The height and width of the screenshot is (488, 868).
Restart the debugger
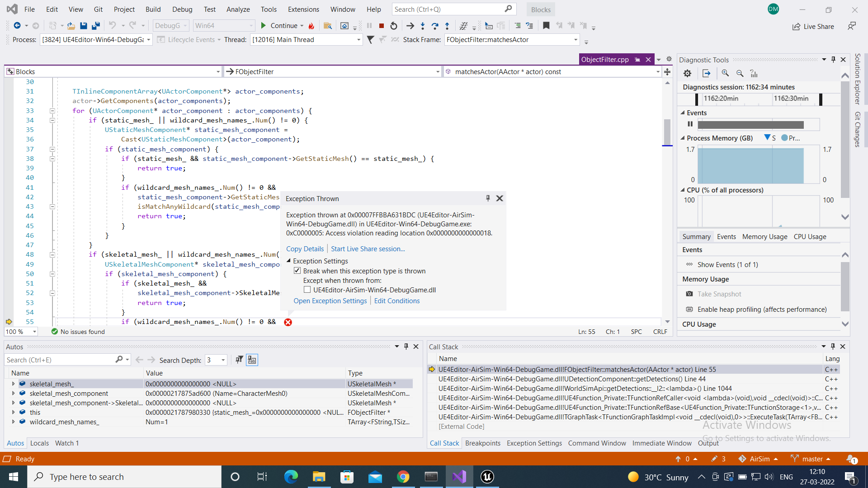click(393, 26)
